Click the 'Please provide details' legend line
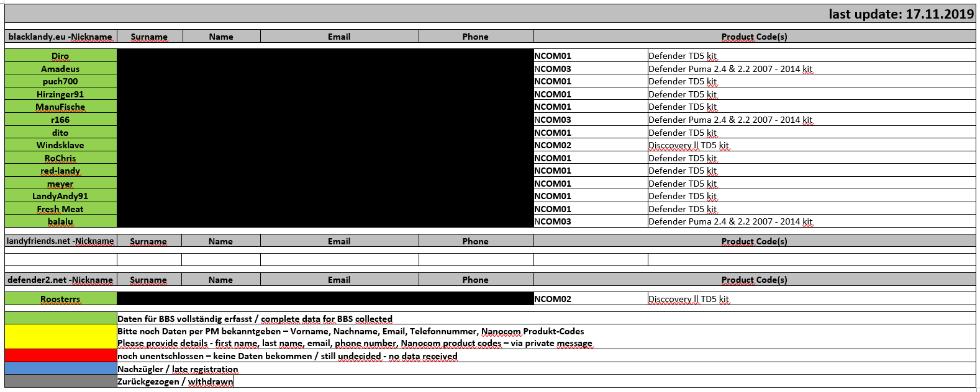Viewport: 980px width, 392px height. click(x=355, y=343)
